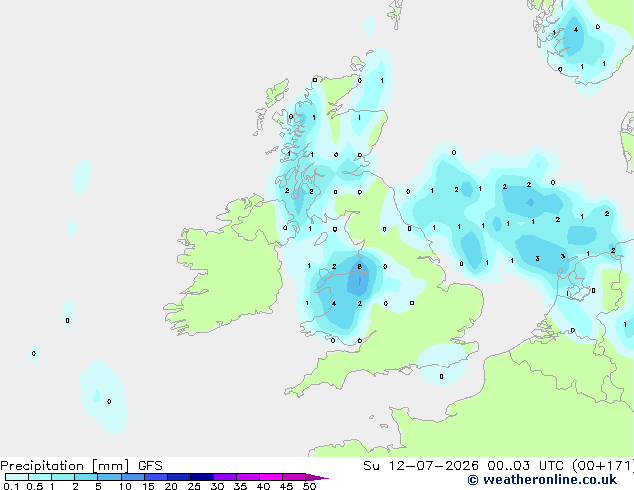This screenshot has width=634, height=490.
Task: Select the 45–50 mm legend color swatch
Action: 294,477
